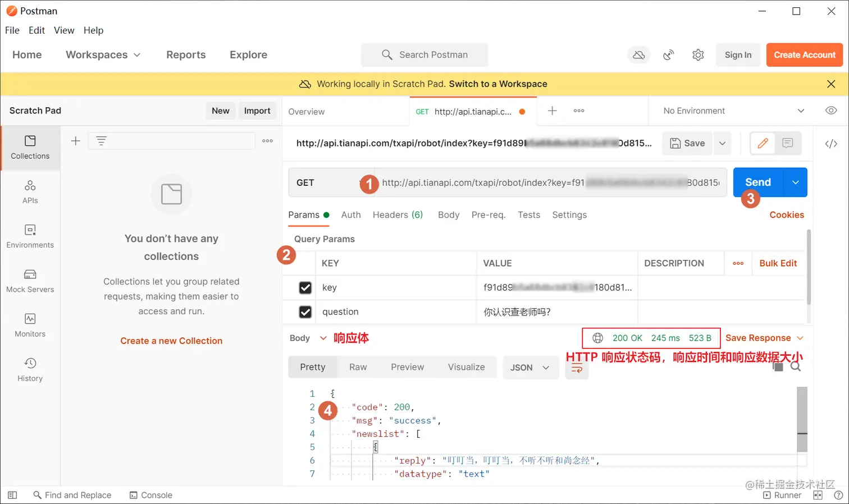
Task: Select the Raw response view
Action: point(358,367)
